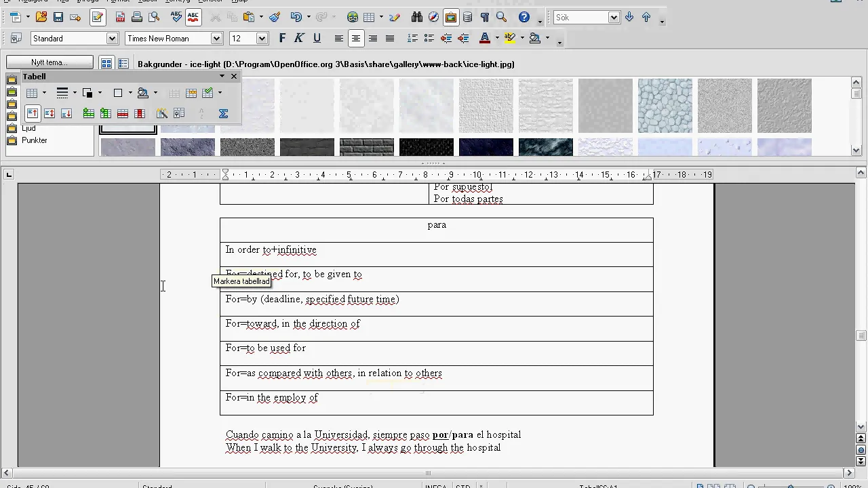The height and width of the screenshot is (488, 868).
Task: Toggle the Gallery panel button
Action: [450, 17]
